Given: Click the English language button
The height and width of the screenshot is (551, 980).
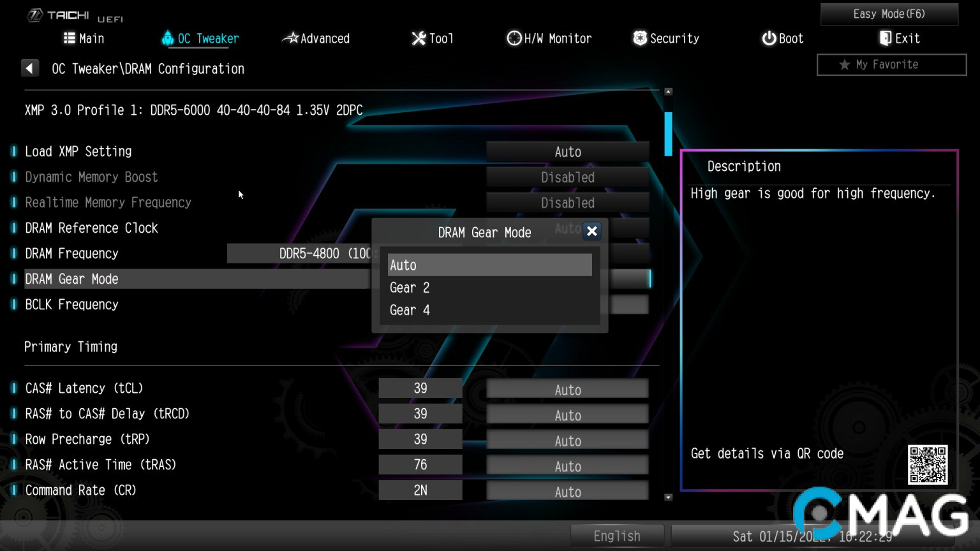Looking at the screenshot, I should coord(616,536).
